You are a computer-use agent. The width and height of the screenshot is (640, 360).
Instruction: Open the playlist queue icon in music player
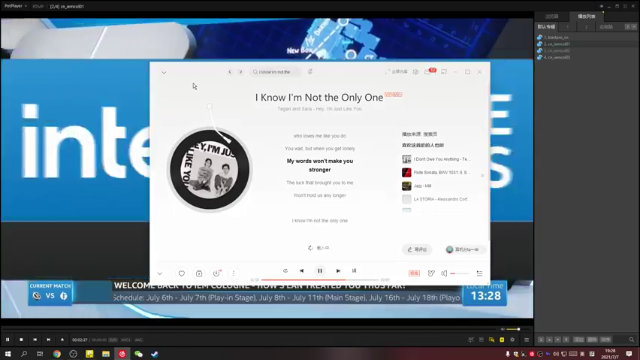click(480, 273)
